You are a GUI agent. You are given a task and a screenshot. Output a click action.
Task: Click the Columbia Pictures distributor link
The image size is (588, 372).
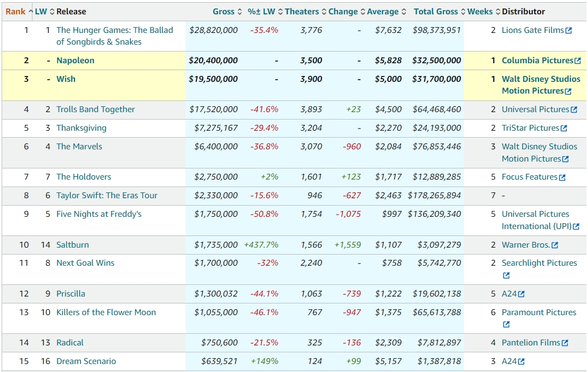[x=538, y=61]
